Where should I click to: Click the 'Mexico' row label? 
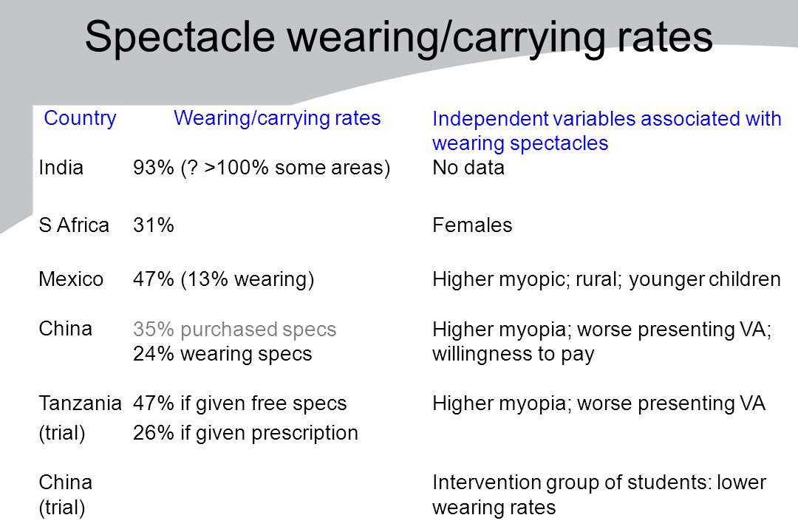coord(71,279)
